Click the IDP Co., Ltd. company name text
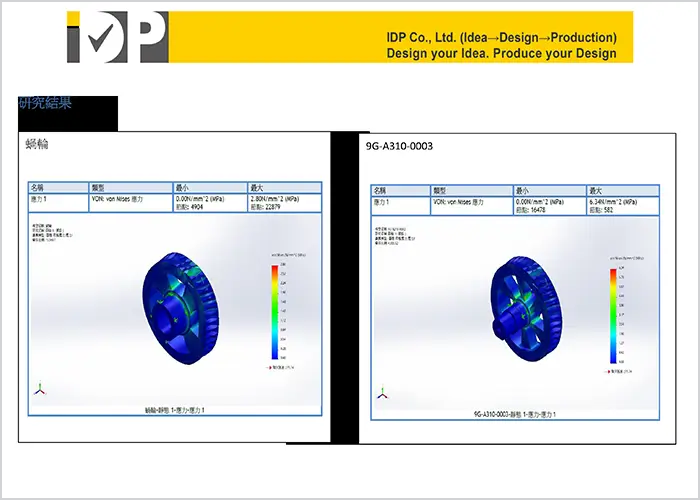 point(501,37)
